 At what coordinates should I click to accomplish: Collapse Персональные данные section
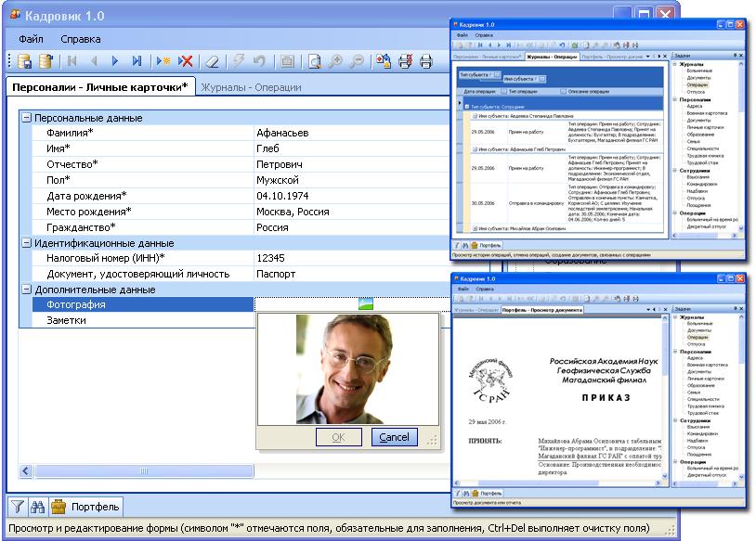[x=26, y=118]
